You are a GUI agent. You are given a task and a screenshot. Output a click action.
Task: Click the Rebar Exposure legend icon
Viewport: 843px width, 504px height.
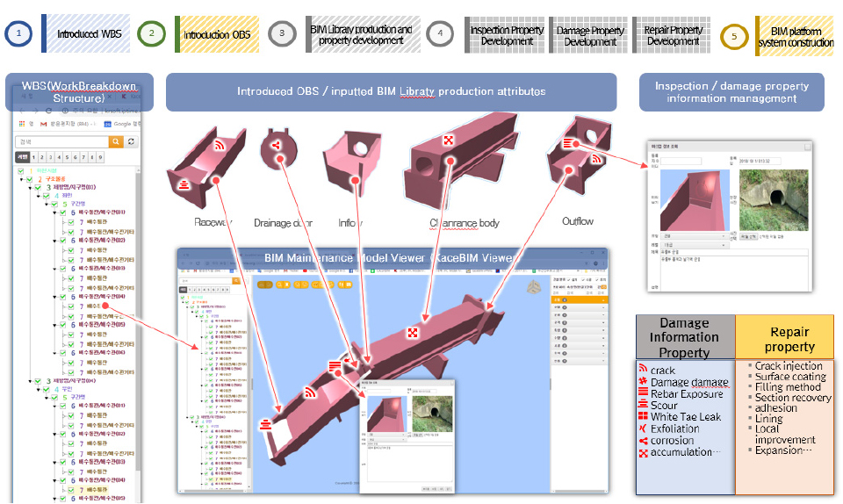pyautogui.click(x=643, y=392)
